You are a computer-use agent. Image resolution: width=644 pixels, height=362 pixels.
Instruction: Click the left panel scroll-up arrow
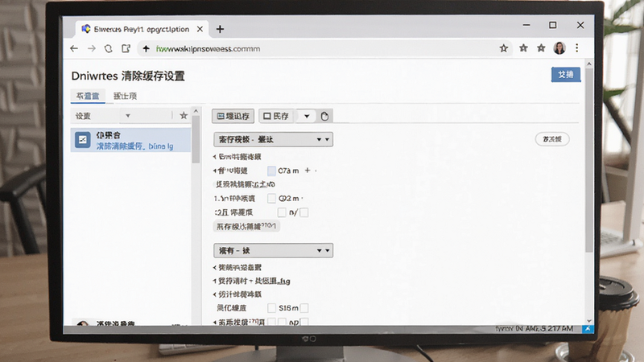point(196,111)
